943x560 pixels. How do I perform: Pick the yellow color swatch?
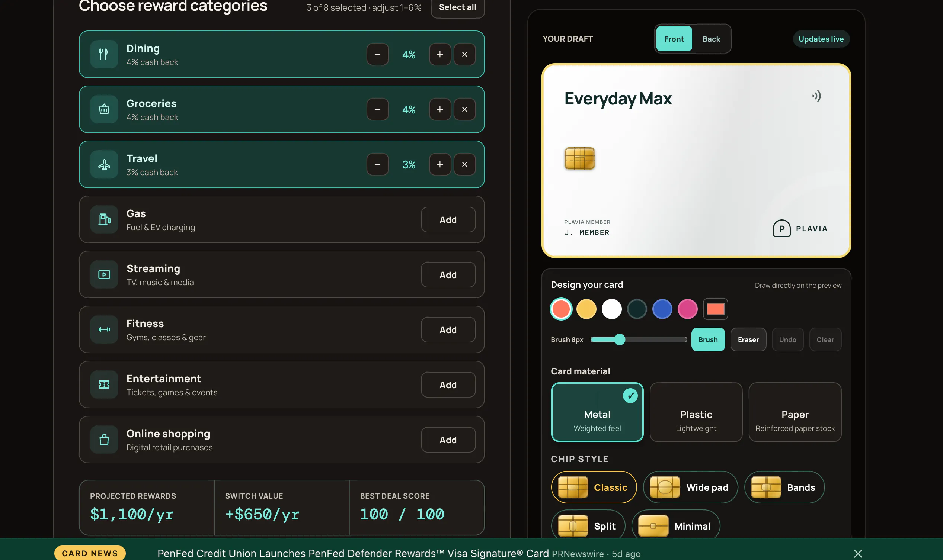tap(586, 309)
